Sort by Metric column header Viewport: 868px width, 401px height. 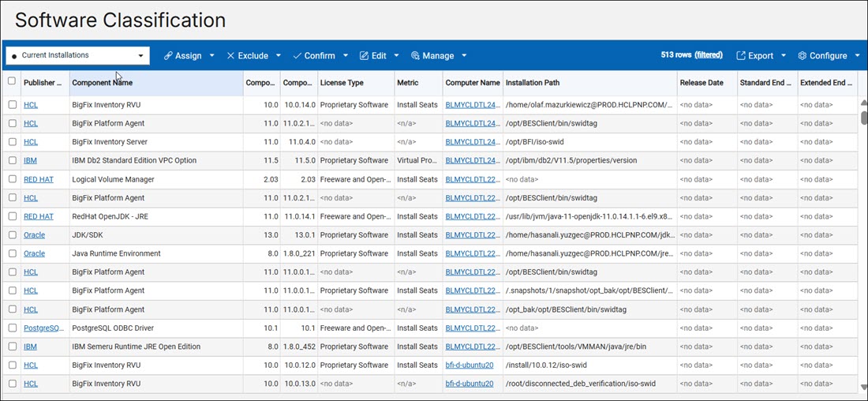click(418, 83)
